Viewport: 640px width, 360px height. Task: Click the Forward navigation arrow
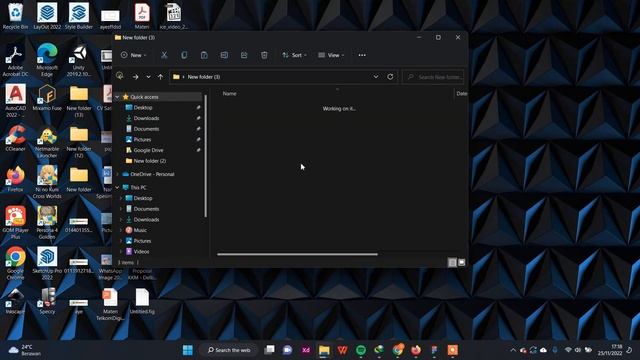click(x=135, y=77)
